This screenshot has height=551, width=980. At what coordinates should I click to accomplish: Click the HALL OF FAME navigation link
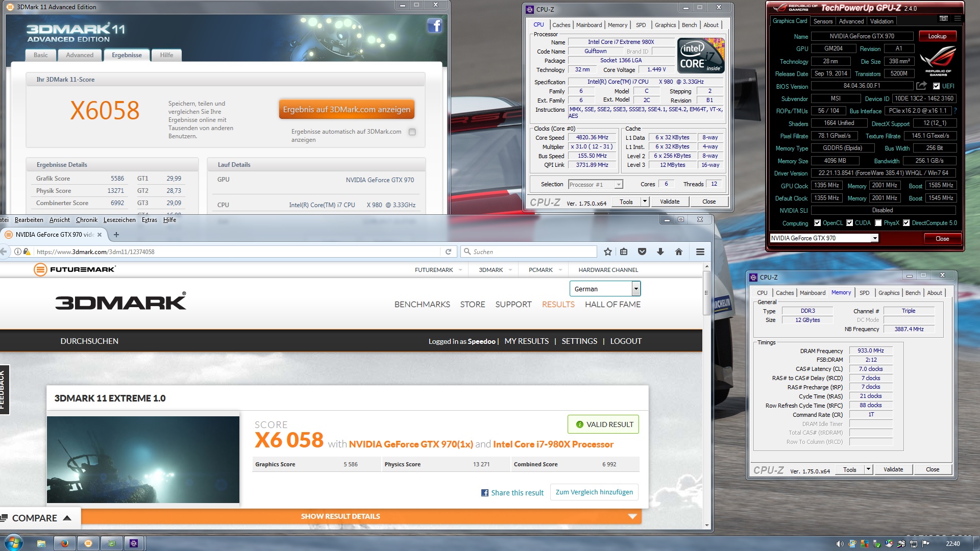point(612,305)
